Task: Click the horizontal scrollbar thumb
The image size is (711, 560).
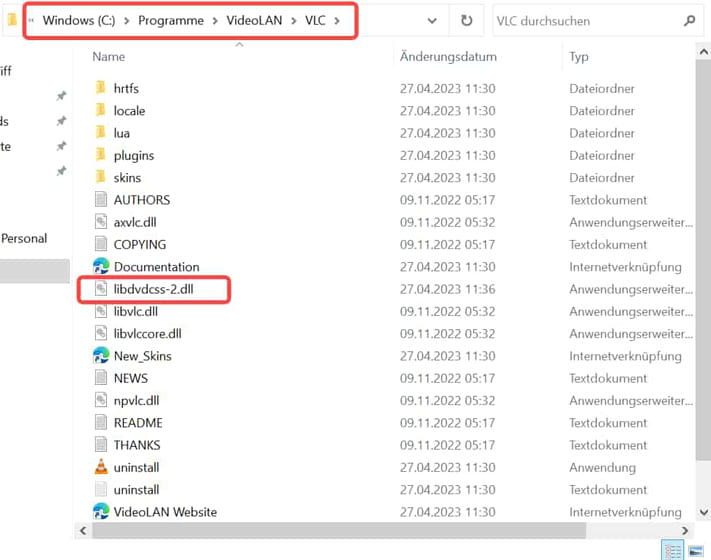Action: click(x=339, y=531)
